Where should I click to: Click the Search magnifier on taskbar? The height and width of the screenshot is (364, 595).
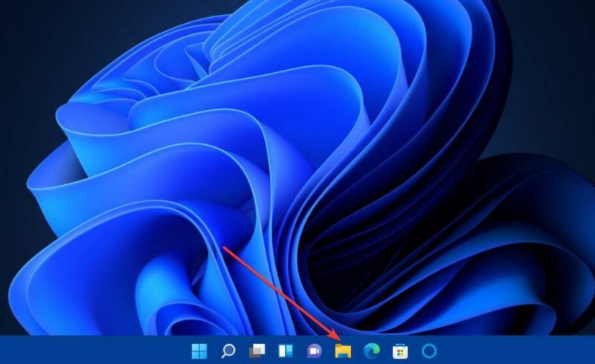pos(228,351)
